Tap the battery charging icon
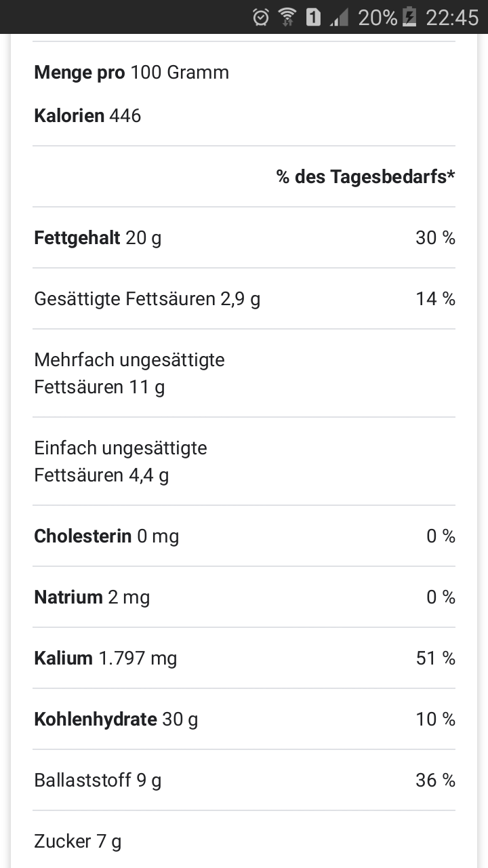Screen dimensions: 488x868 [x=409, y=17]
